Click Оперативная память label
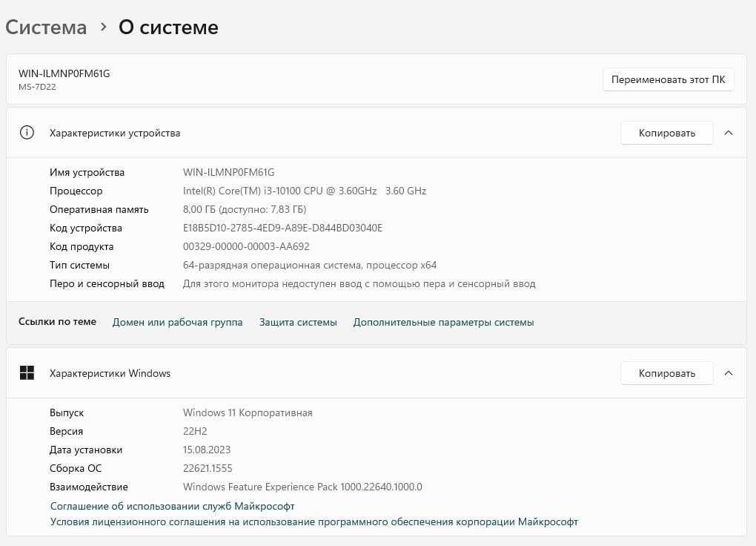Viewport: 756px width, 546px height. [x=99, y=209]
